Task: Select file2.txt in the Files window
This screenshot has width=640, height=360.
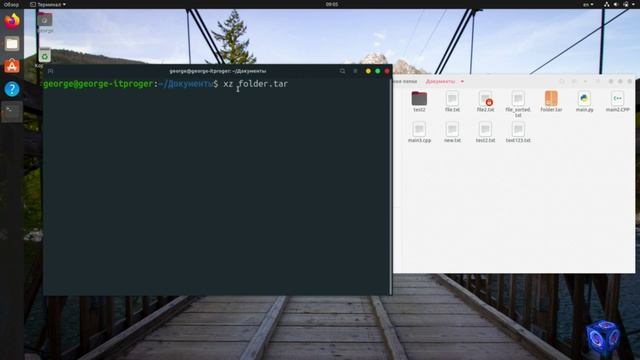Action: (485, 102)
